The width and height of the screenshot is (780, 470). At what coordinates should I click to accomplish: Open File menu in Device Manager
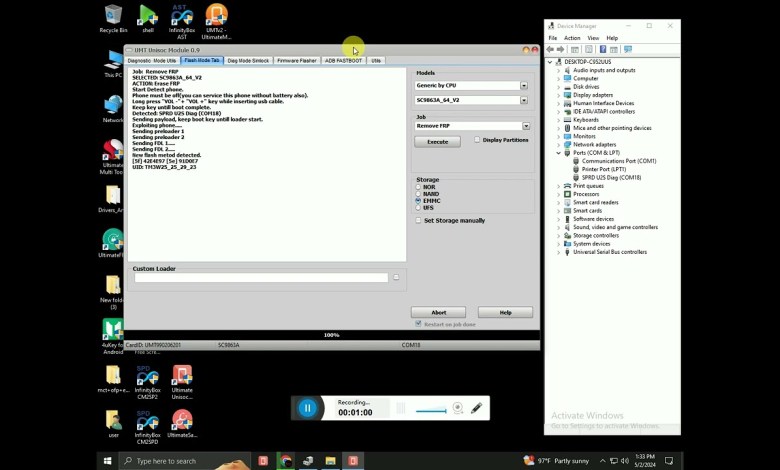[x=553, y=38]
